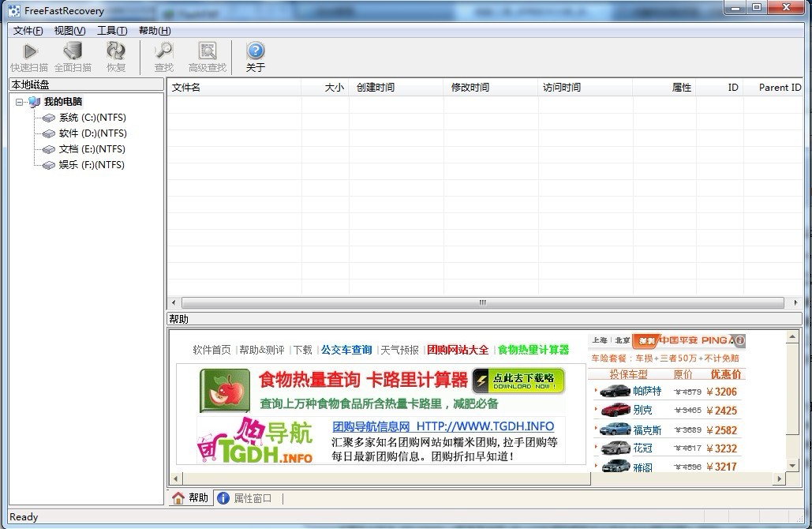Switch to the 帮助 tab at bottom
Viewport: 812px width, 529px height.
[190, 498]
